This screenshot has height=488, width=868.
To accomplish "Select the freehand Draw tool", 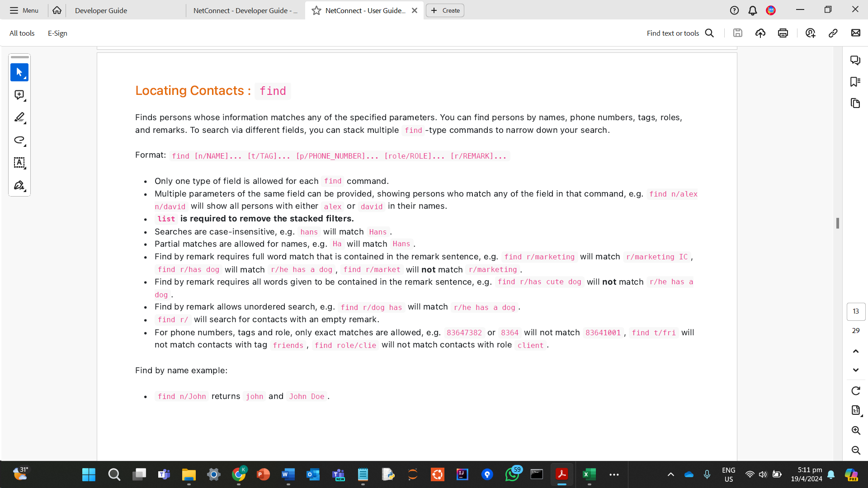I will point(19,140).
